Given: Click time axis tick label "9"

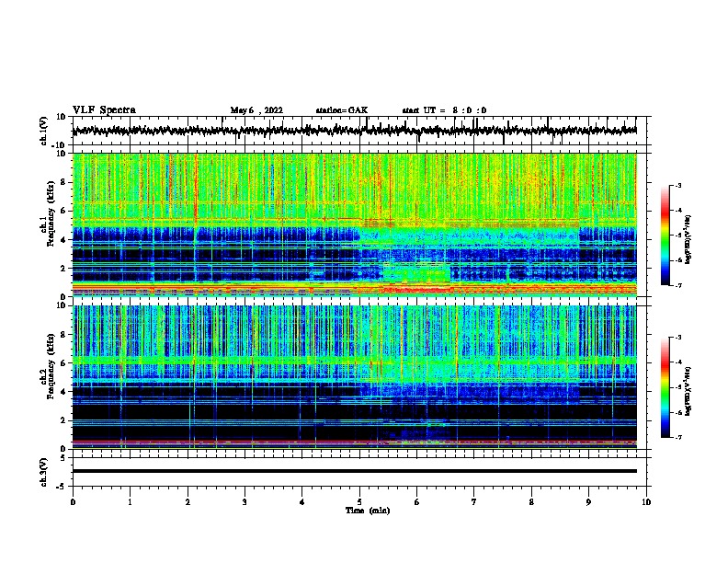Looking at the screenshot, I should coord(588,502).
